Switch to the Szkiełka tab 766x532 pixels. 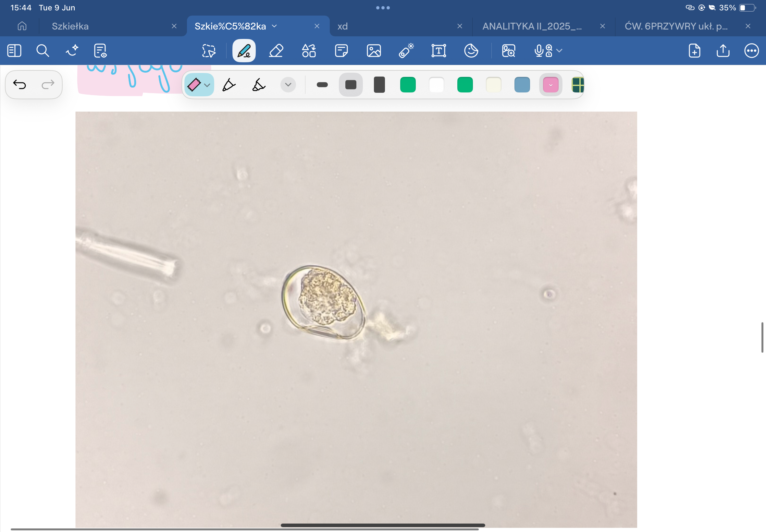(x=70, y=26)
